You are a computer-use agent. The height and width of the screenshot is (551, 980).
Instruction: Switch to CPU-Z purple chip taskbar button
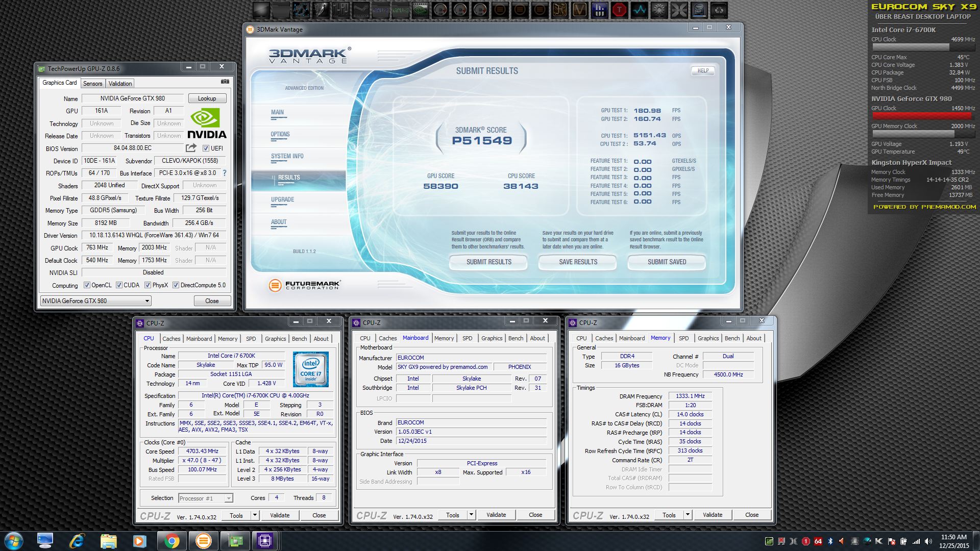(265, 541)
